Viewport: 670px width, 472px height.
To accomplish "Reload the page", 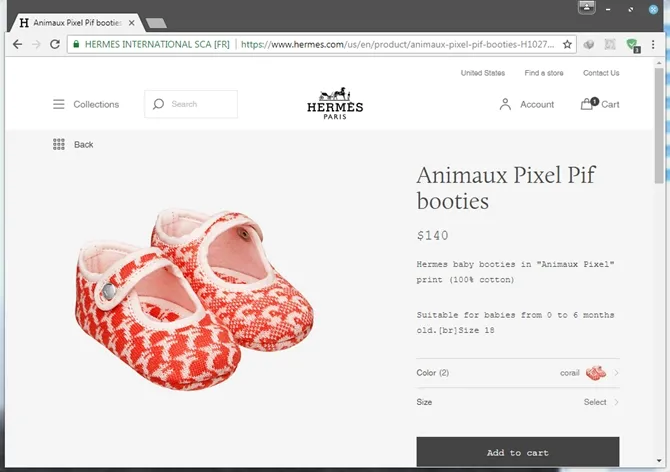I will click(x=56, y=45).
